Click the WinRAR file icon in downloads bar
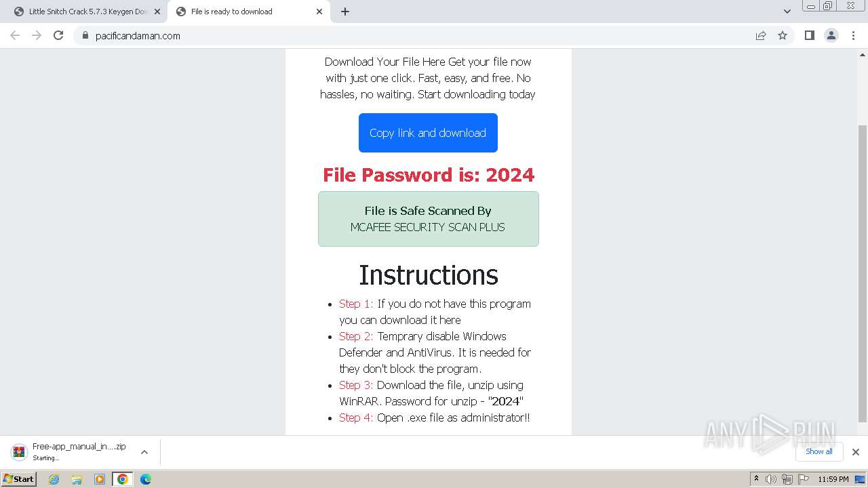868x488 pixels. [x=20, y=452]
